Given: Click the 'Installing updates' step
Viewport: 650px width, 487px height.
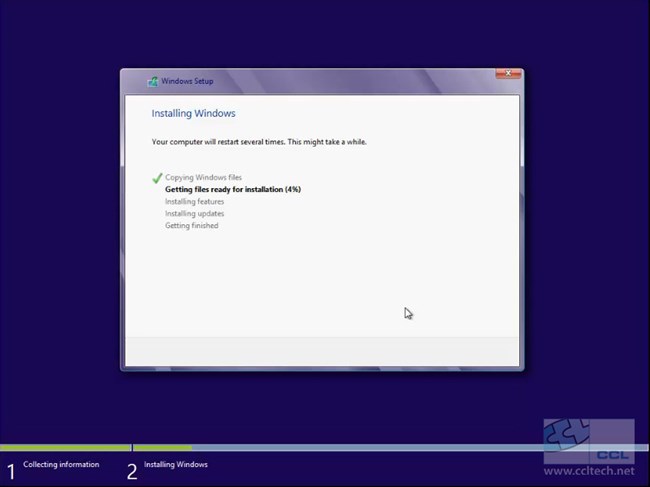Looking at the screenshot, I should pyautogui.click(x=194, y=213).
